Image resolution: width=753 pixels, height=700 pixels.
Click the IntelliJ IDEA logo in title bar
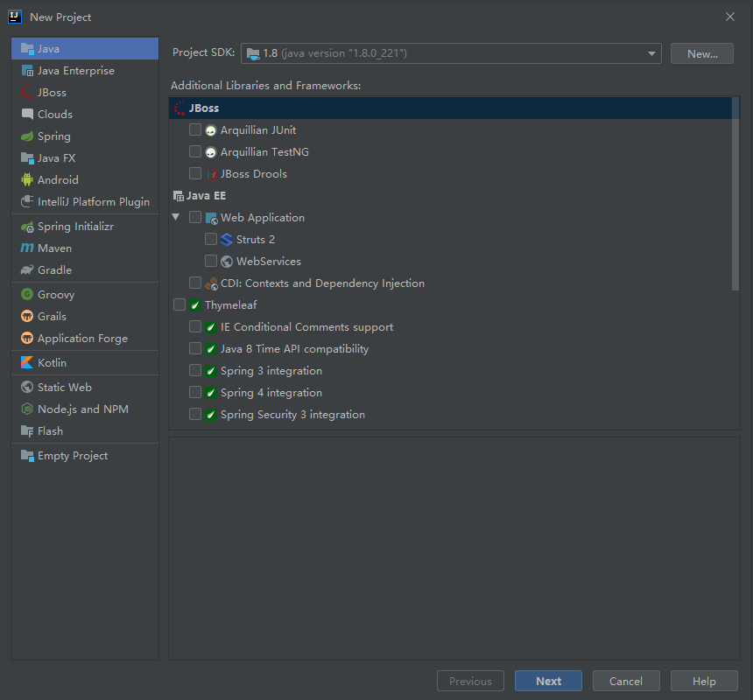(x=15, y=17)
